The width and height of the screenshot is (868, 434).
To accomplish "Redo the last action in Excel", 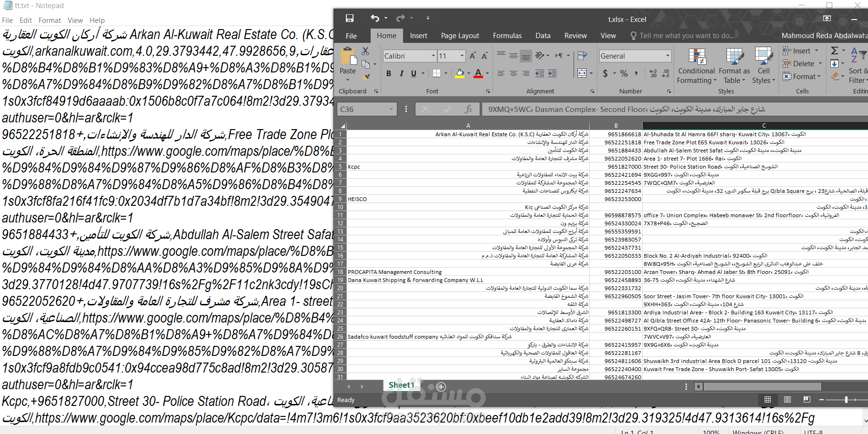I will [400, 19].
